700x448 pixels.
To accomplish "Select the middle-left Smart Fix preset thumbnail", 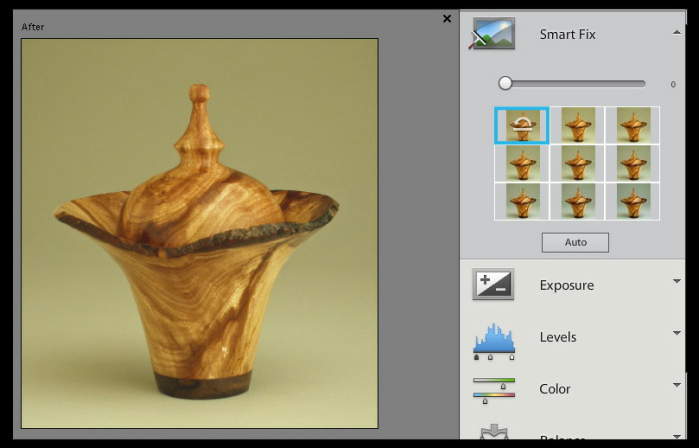I will [x=521, y=162].
